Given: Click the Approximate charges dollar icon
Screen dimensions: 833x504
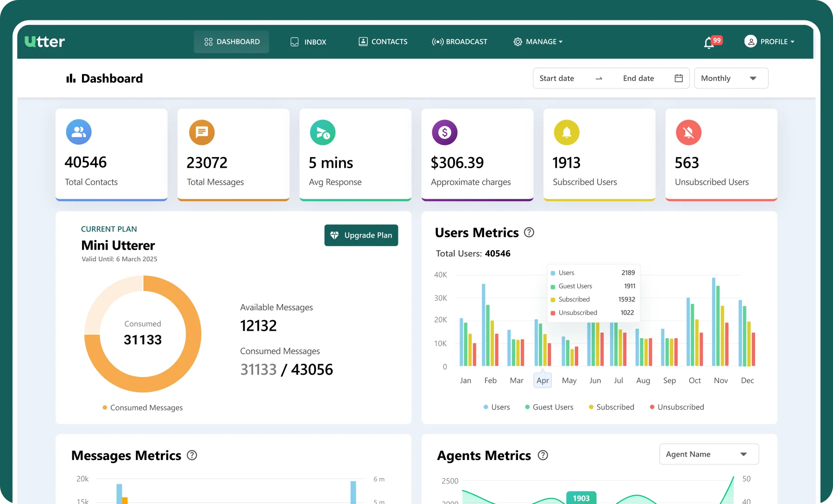Looking at the screenshot, I should click(x=445, y=132).
